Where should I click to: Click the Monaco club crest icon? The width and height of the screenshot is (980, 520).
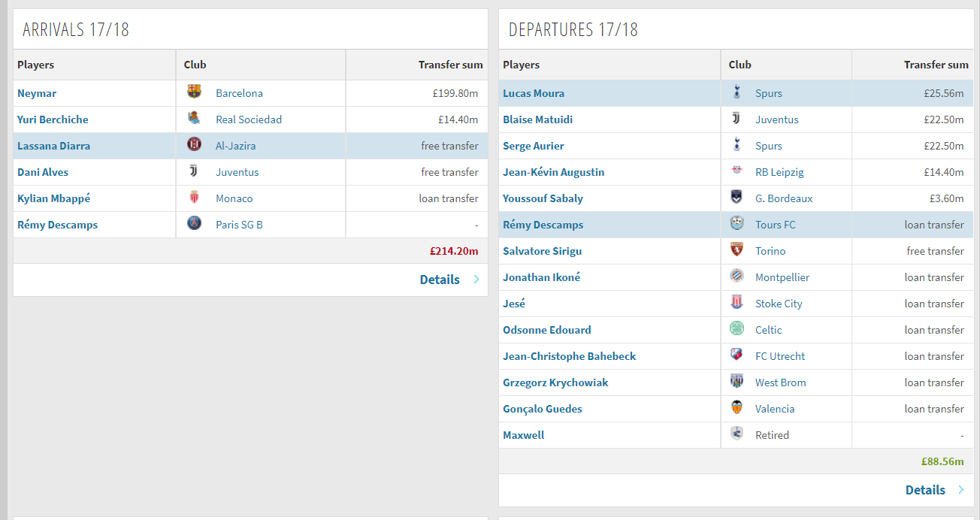coord(194,197)
